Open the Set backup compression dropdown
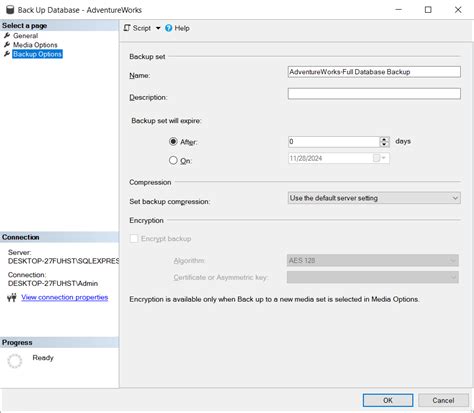 [x=374, y=198]
